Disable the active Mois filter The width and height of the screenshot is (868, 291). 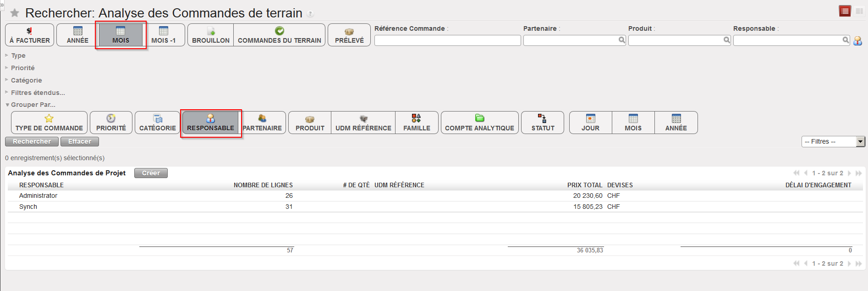pyautogui.click(x=121, y=35)
